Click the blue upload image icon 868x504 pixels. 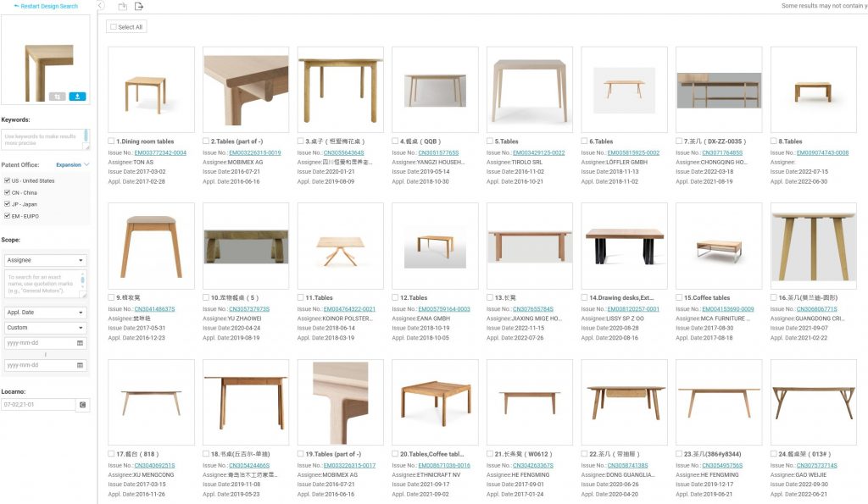coord(77,97)
